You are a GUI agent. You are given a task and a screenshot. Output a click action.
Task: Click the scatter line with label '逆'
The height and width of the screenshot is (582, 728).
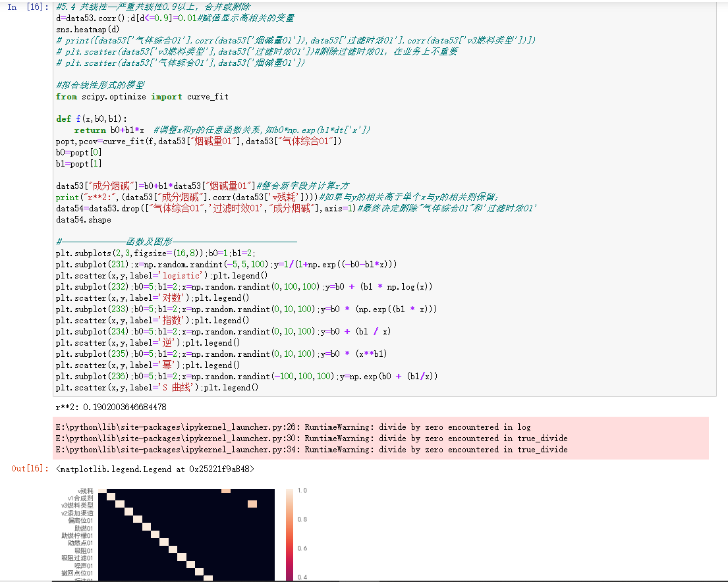[x=148, y=342]
